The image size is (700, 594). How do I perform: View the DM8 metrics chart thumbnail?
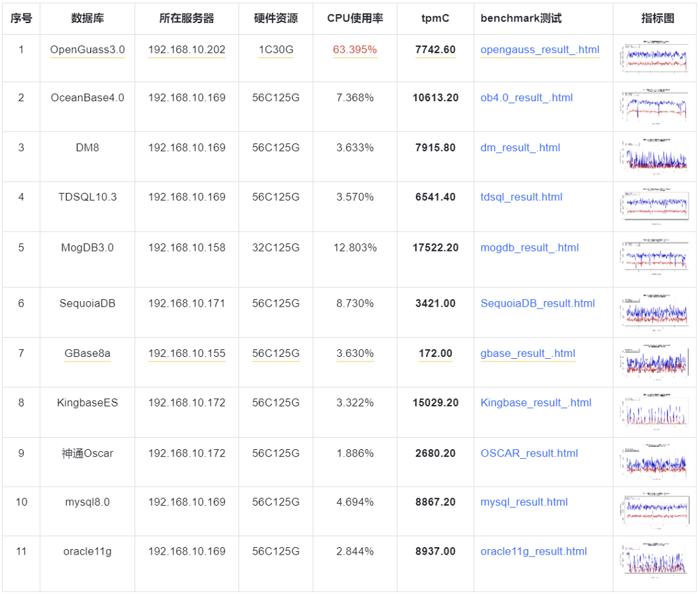[x=654, y=156]
